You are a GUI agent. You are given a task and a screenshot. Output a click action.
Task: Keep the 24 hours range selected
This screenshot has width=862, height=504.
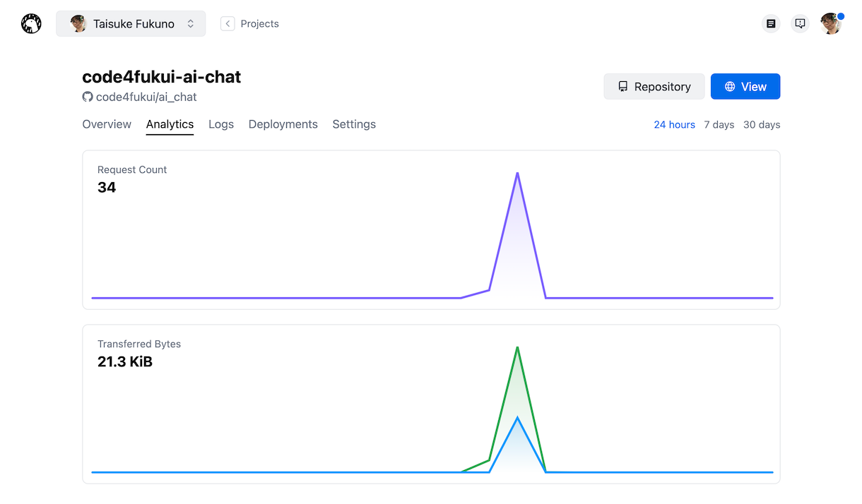674,124
